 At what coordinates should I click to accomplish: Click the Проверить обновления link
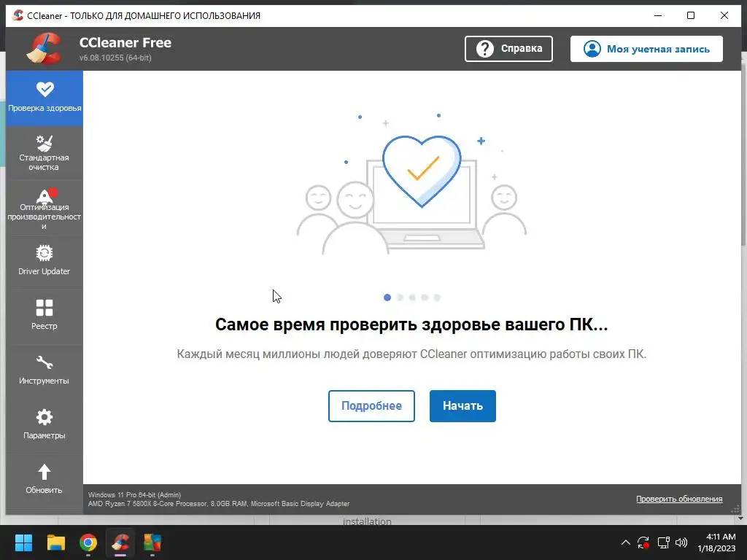point(679,499)
